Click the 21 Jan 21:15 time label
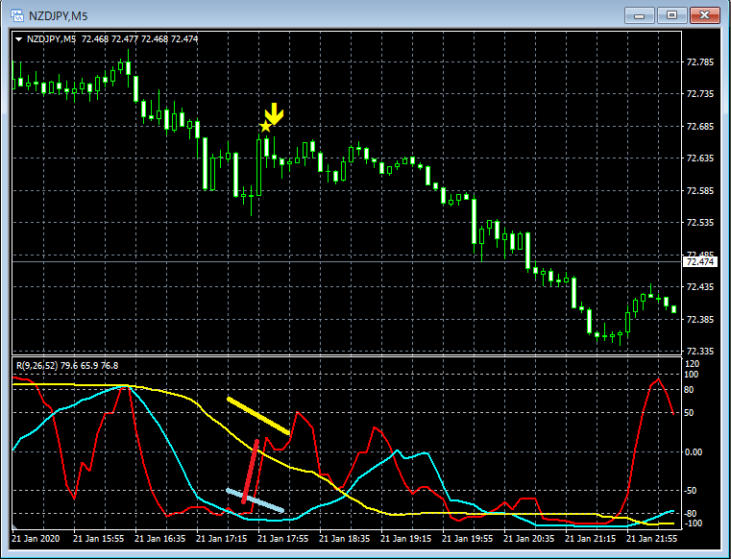 (x=591, y=539)
